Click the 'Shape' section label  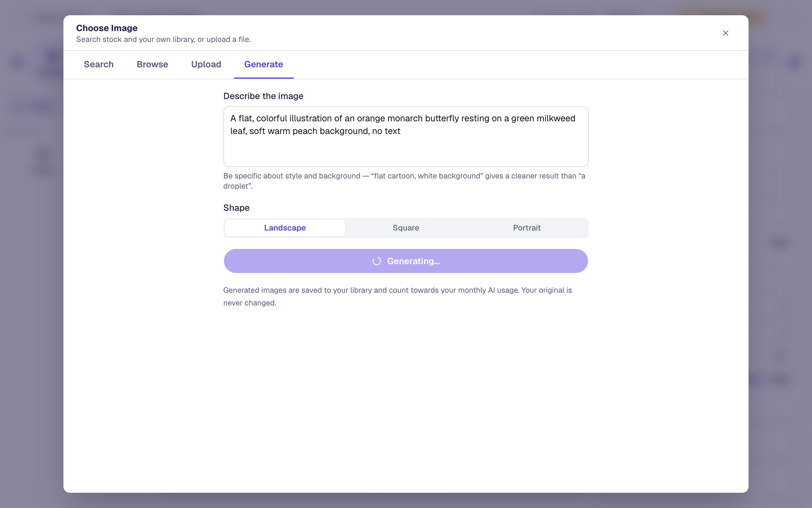point(237,208)
